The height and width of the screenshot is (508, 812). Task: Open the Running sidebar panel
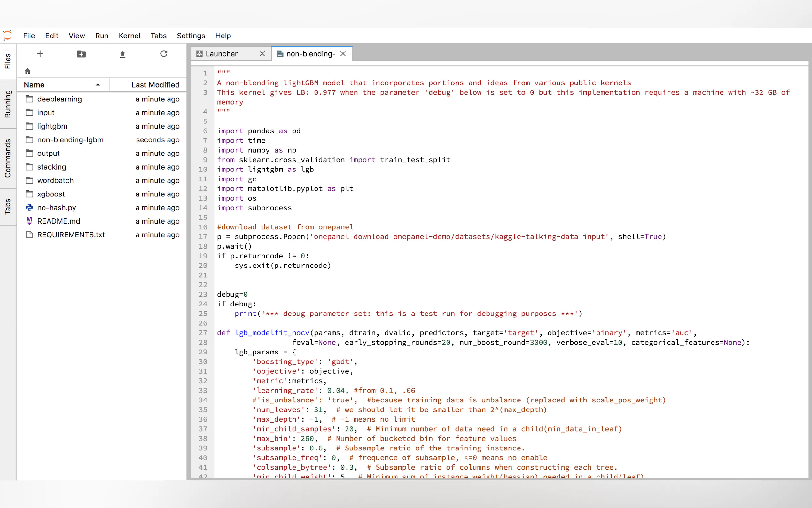tap(8, 104)
